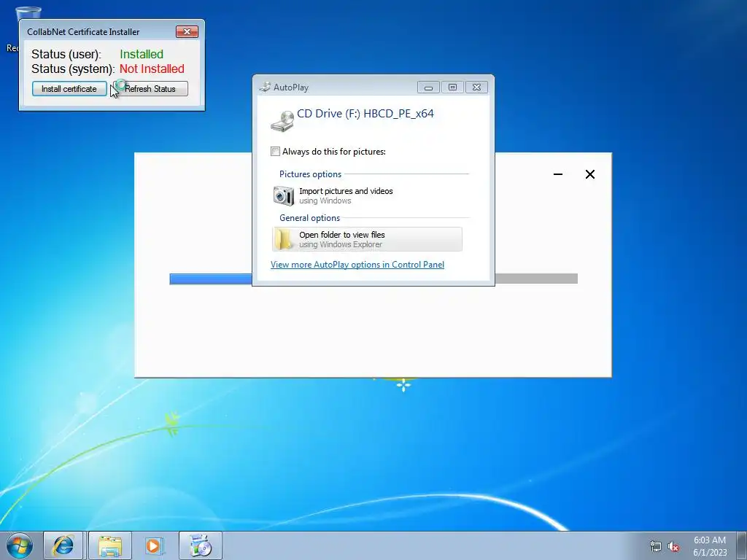Click the CD Drive icon in AutoPlay

coord(282,122)
